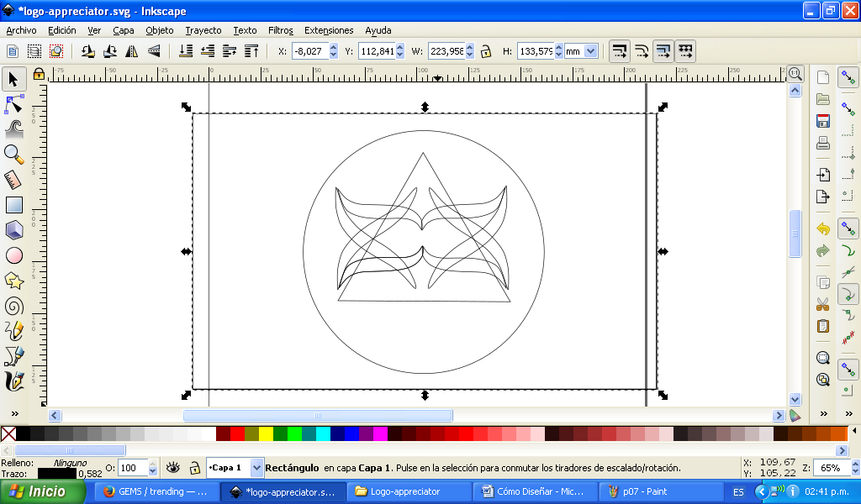Select the Tweak tool
Image resolution: width=861 pixels, height=504 pixels.
pos(13,129)
